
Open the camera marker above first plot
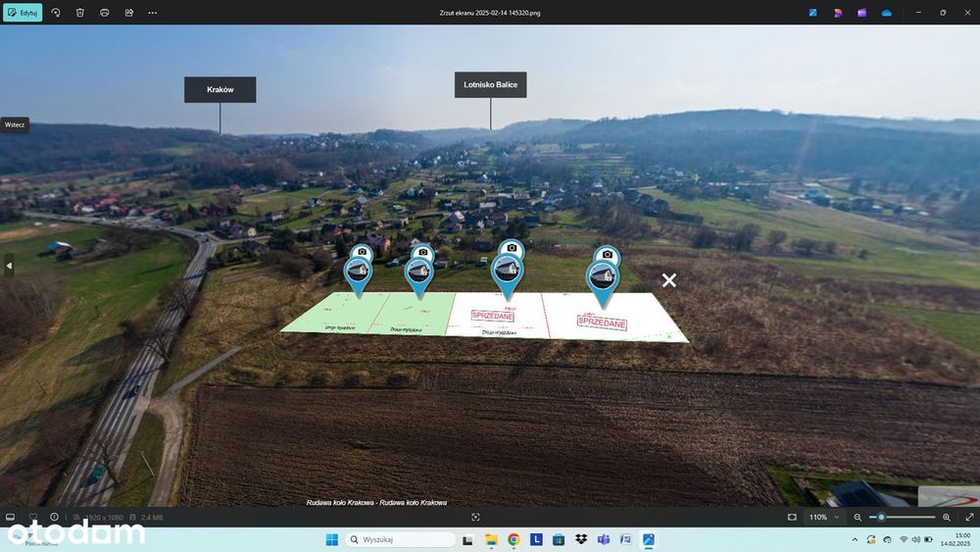click(x=362, y=252)
